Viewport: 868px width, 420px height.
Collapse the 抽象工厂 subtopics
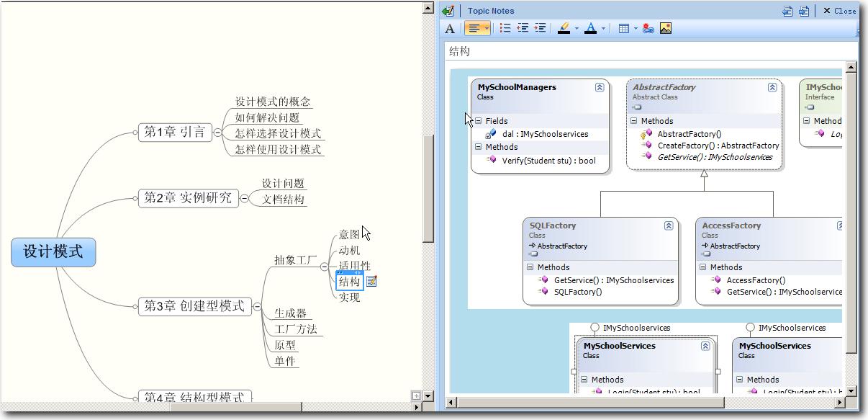click(x=324, y=267)
